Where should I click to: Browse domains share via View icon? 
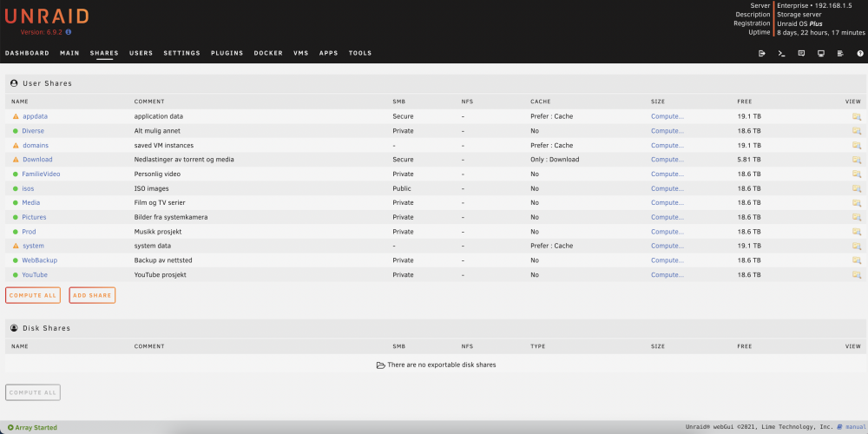[x=857, y=146]
